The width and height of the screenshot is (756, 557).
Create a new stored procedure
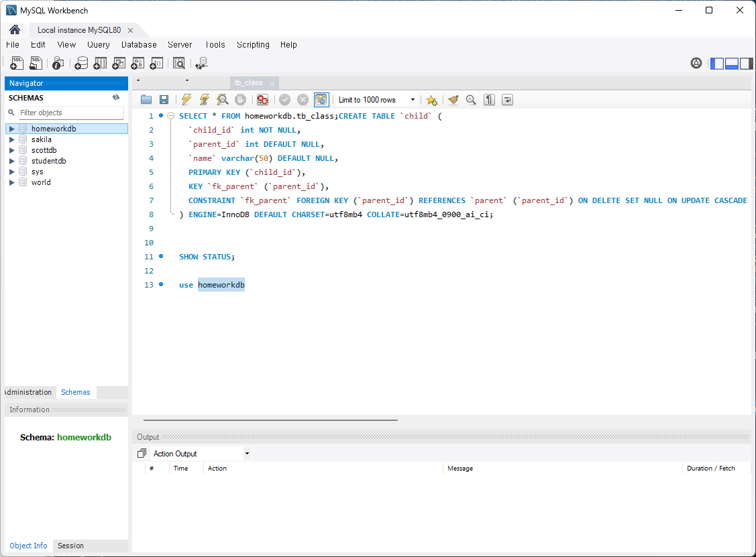138,62
